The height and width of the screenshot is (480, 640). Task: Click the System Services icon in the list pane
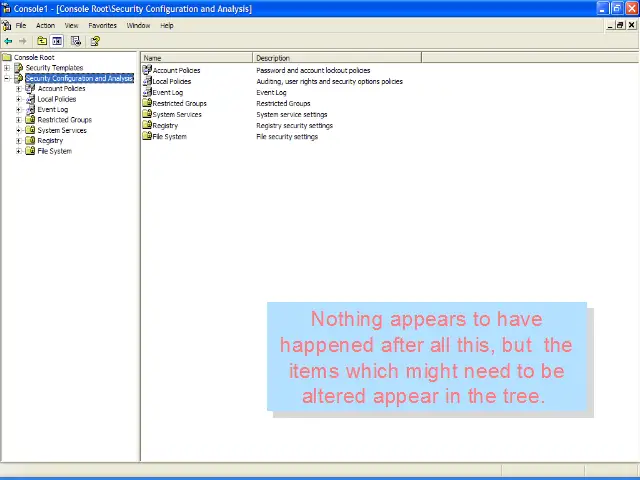(x=147, y=114)
